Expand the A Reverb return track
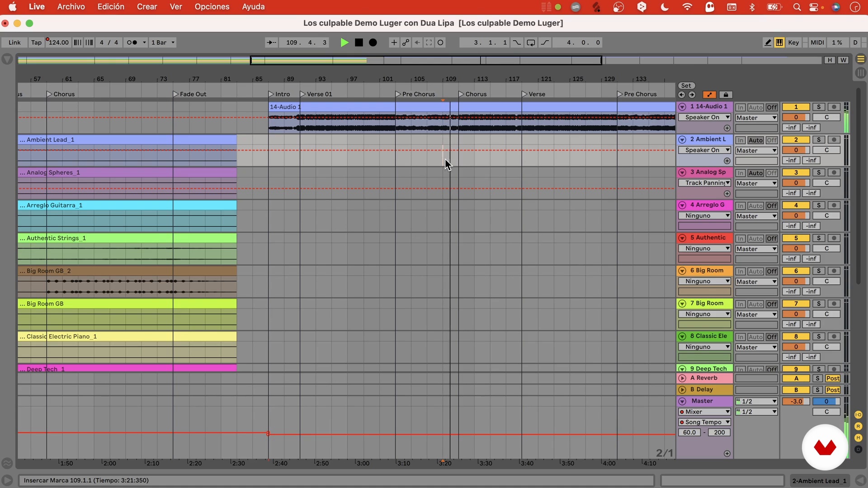Image resolution: width=868 pixels, height=488 pixels. pos(682,378)
